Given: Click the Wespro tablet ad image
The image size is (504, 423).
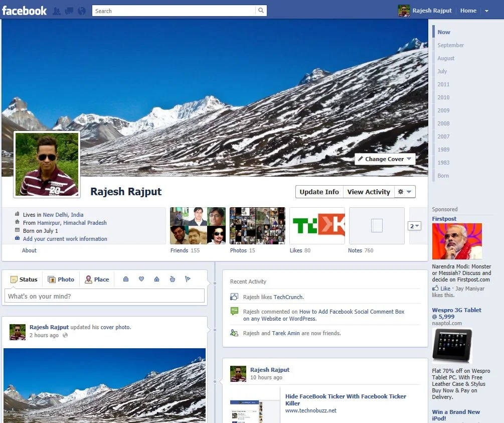Looking at the screenshot, I should tap(452, 346).
